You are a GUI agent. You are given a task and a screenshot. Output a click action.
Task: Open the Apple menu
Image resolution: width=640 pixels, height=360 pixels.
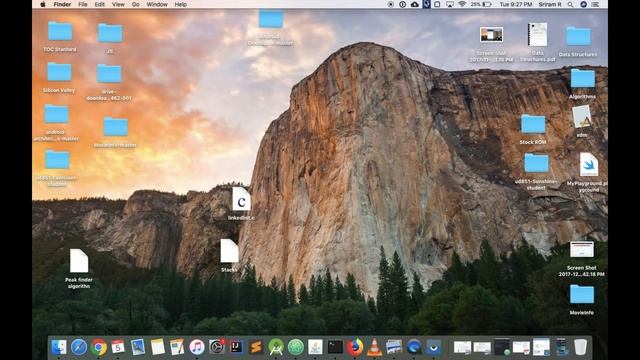click(x=42, y=4)
